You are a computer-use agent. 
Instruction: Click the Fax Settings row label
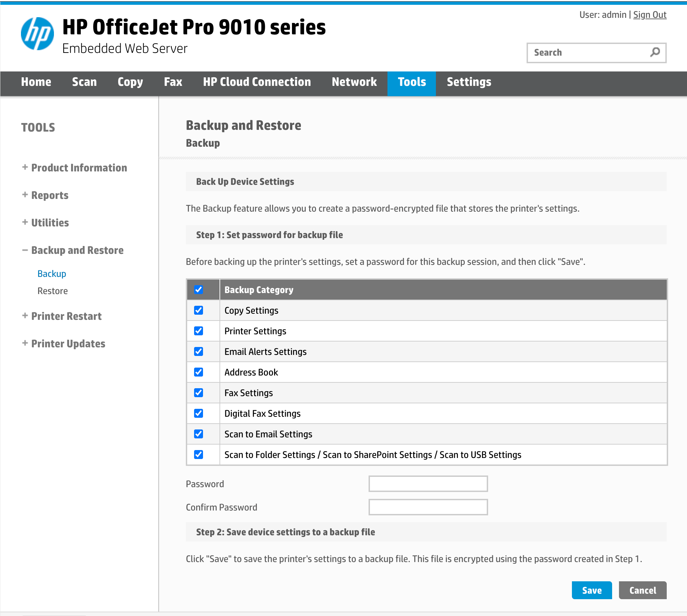(249, 393)
